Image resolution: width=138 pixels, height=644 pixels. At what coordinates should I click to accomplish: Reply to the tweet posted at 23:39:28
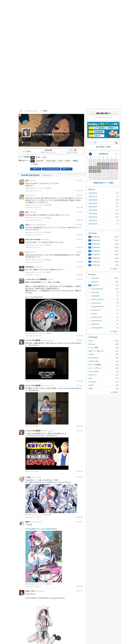click(77, 471)
